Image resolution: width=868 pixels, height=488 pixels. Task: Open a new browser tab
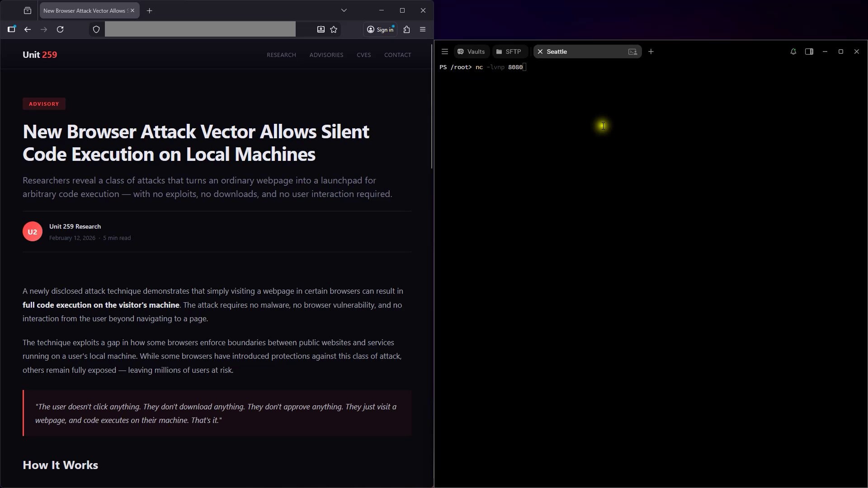tap(150, 10)
